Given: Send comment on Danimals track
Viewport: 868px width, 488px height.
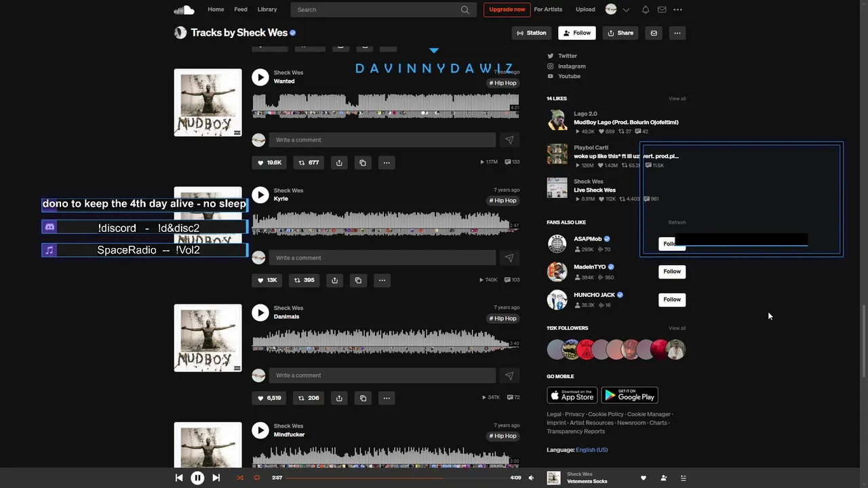Looking at the screenshot, I should coord(509,375).
